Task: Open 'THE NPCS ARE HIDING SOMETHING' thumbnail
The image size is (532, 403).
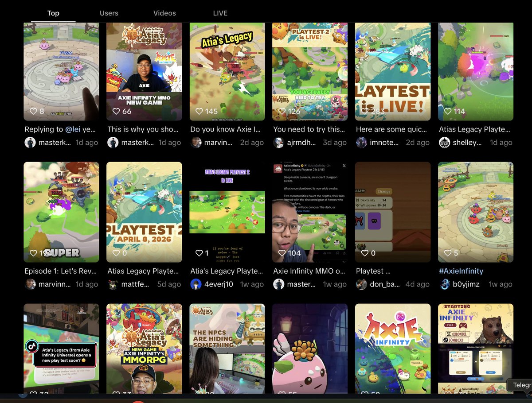Action: [227, 349]
